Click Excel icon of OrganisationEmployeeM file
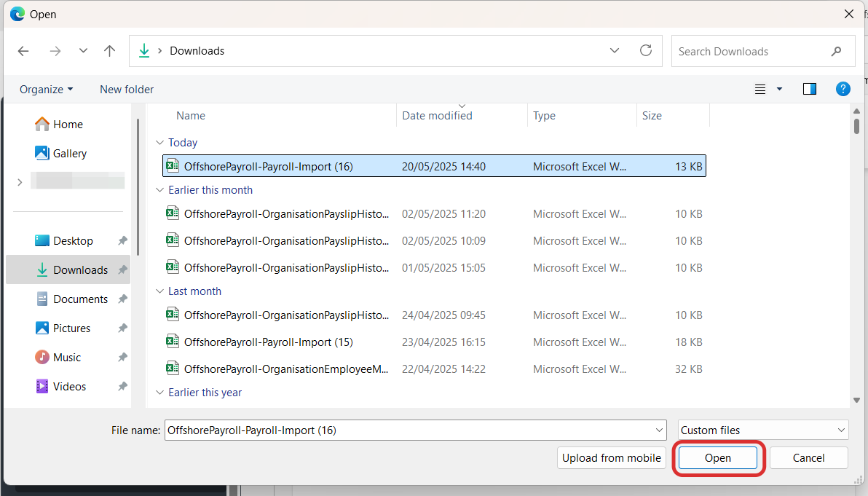868x496 pixels. click(x=173, y=368)
